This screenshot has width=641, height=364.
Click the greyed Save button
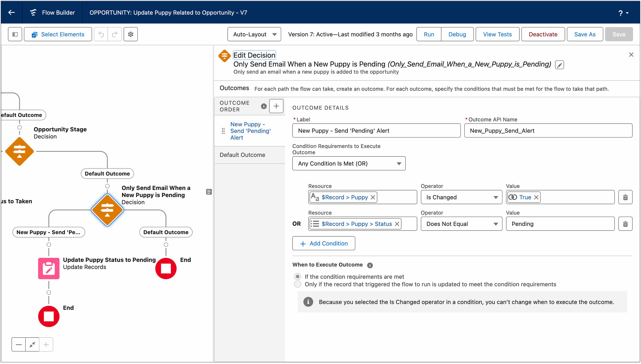619,34
